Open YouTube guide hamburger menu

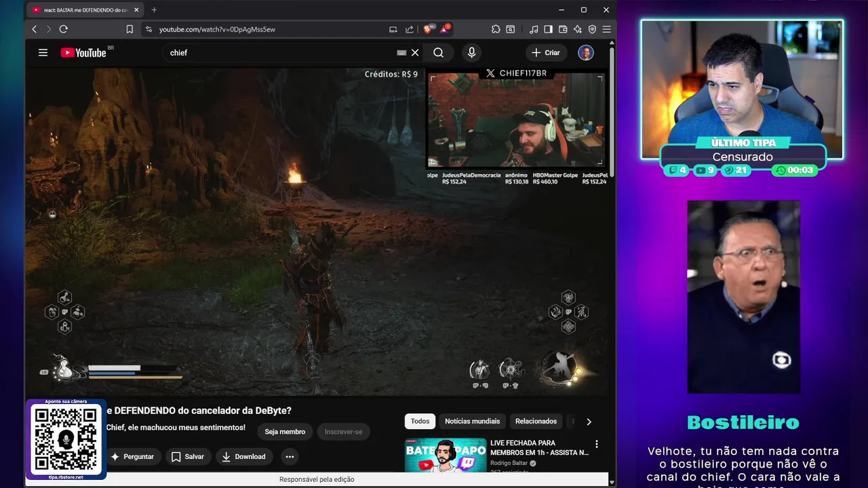pyautogui.click(x=43, y=52)
